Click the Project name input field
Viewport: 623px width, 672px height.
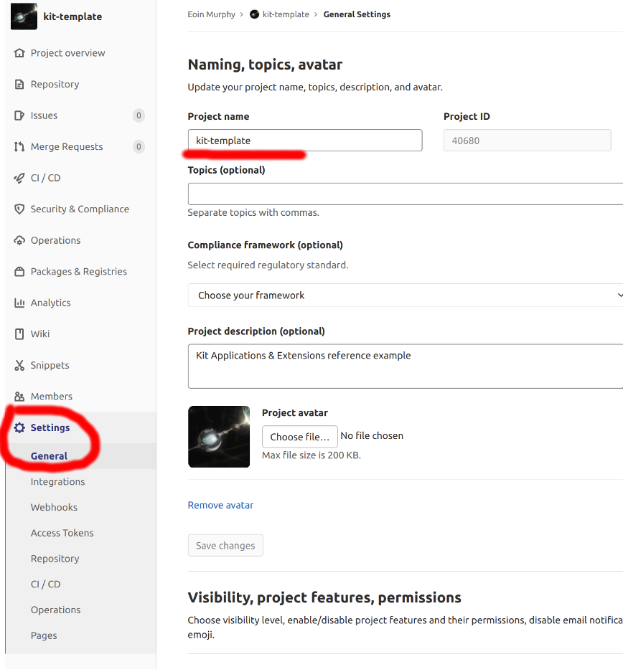coord(304,141)
